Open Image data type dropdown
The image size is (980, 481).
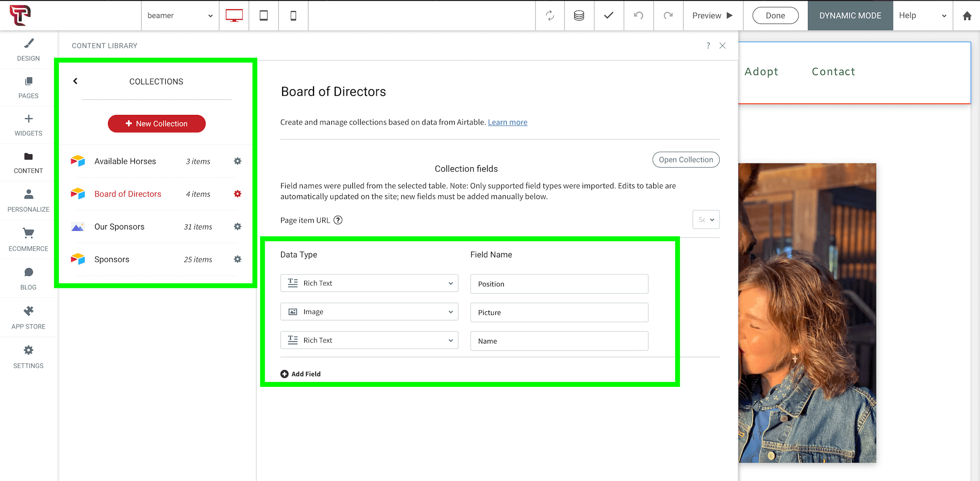(x=369, y=312)
